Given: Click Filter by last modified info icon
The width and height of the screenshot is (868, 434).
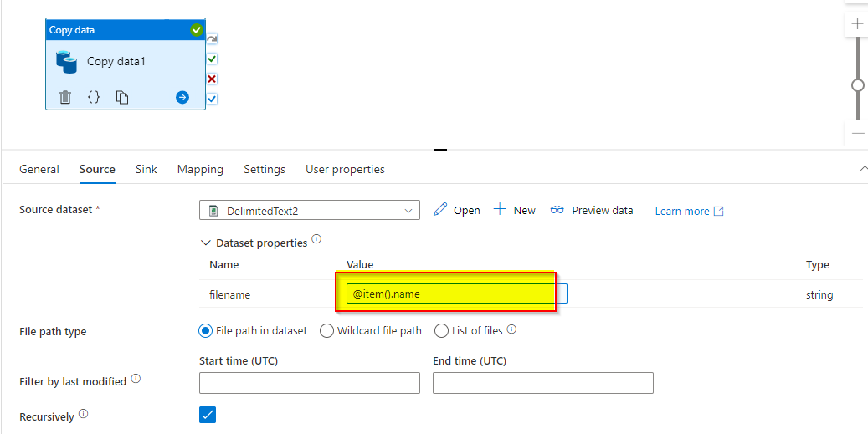Looking at the screenshot, I should coord(136,380).
